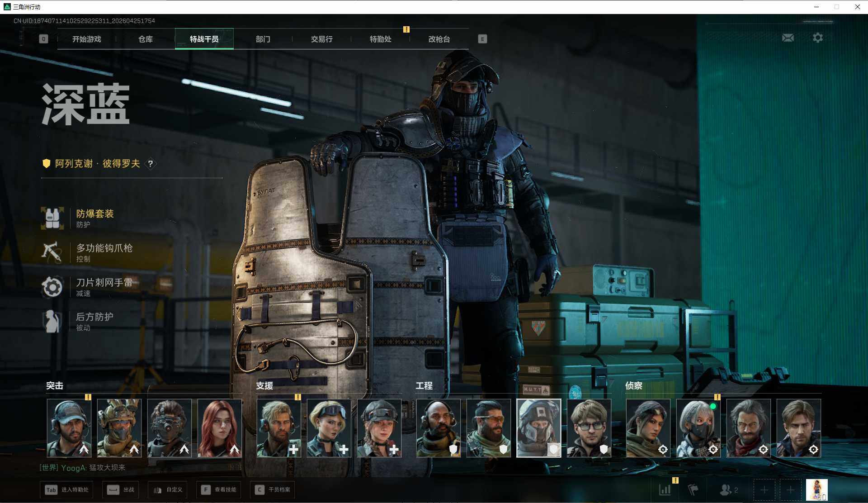Select the 多功能钩爪枪 grapple gun icon
The image size is (868, 503).
52,252
